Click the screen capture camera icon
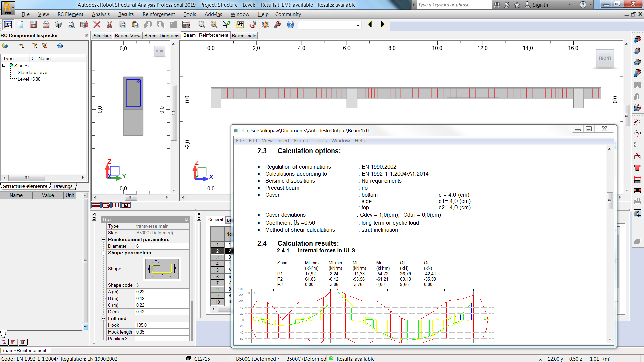 click(84, 24)
